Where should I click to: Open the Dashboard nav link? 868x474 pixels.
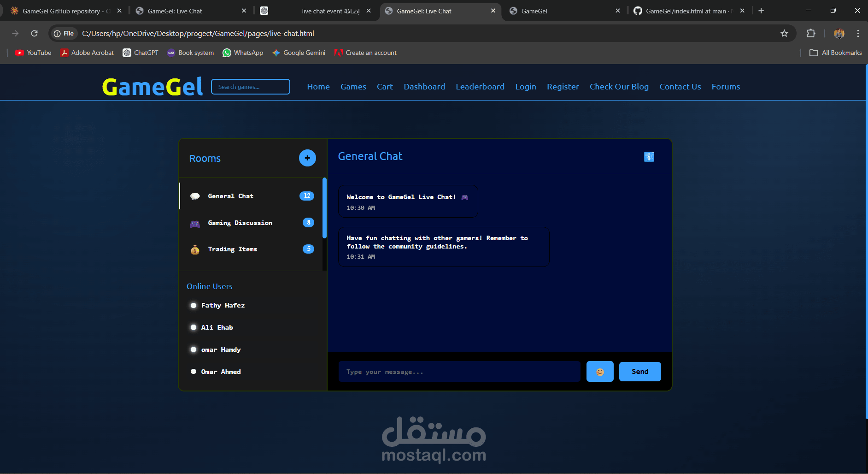pos(424,87)
